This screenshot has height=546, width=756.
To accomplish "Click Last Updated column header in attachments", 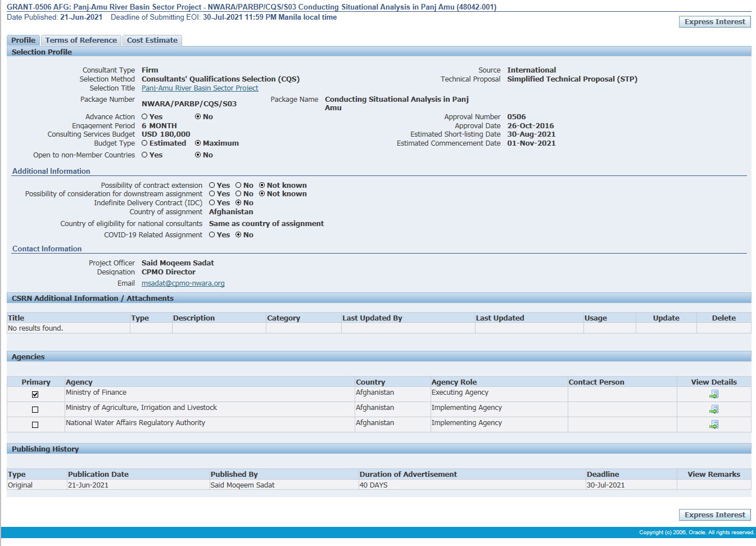I will click(x=500, y=318).
